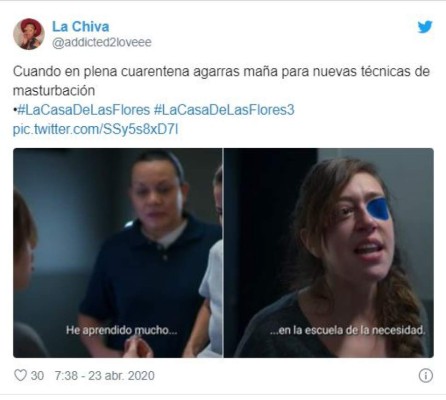This screenshot has width=446, height=400.
Task: Open the 7:38 - 23 abr. 2020 timestamp
Action: tap(105, 376)
